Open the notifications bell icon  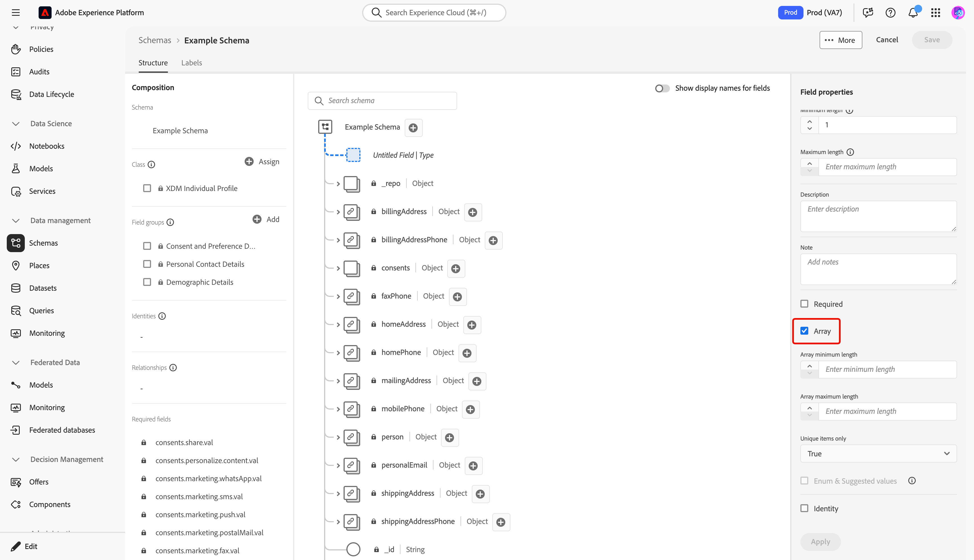[x=913, y=13]
